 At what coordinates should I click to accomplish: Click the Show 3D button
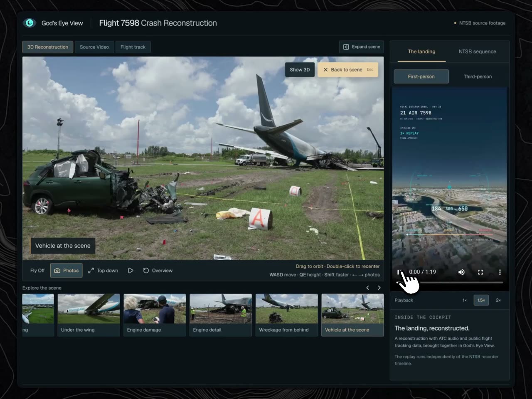tap(300, 69)
